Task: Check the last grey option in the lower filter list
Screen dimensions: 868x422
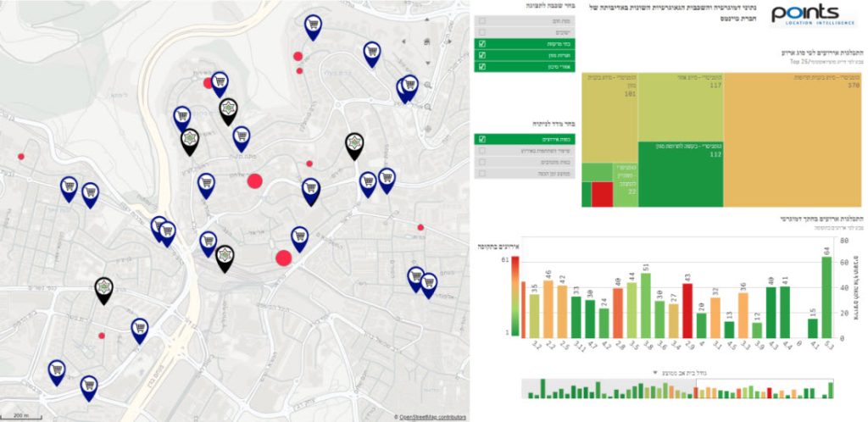Action: pyautogui.click(x=525, y=174)
